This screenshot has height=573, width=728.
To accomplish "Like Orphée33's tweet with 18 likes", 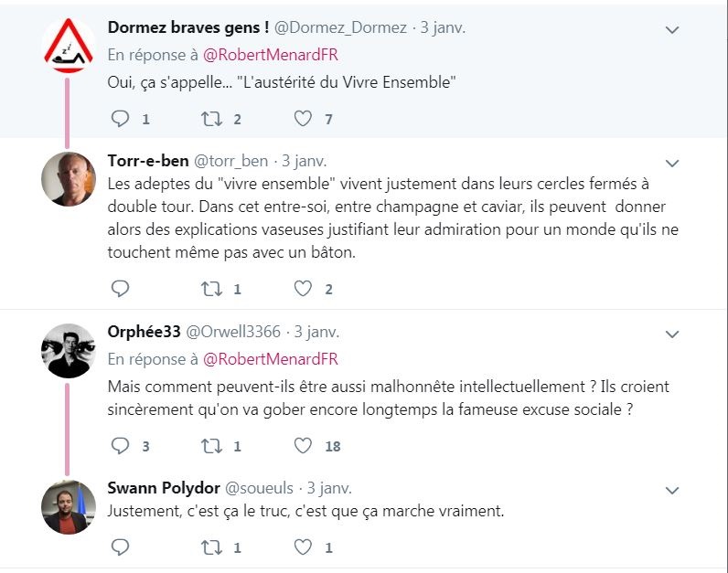I will tap(303, 446).
